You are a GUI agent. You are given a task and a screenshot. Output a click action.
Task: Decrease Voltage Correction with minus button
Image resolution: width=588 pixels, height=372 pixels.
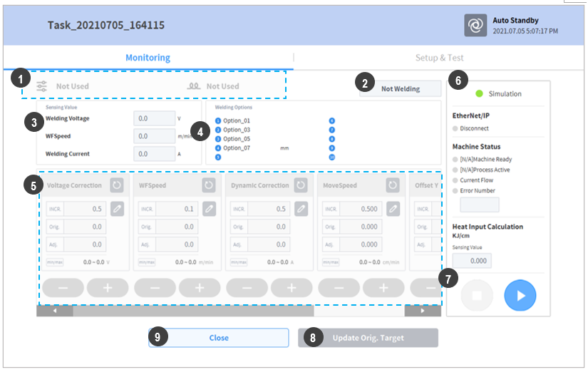click(63, 288)
